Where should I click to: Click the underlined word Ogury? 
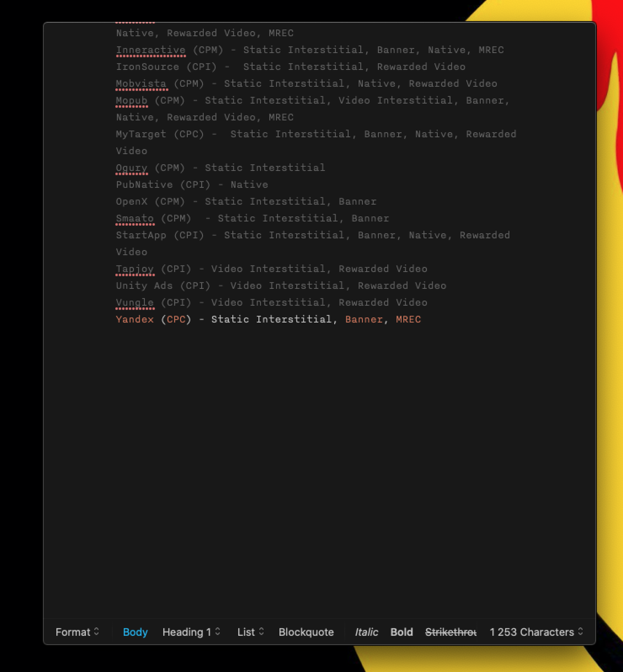132,167
